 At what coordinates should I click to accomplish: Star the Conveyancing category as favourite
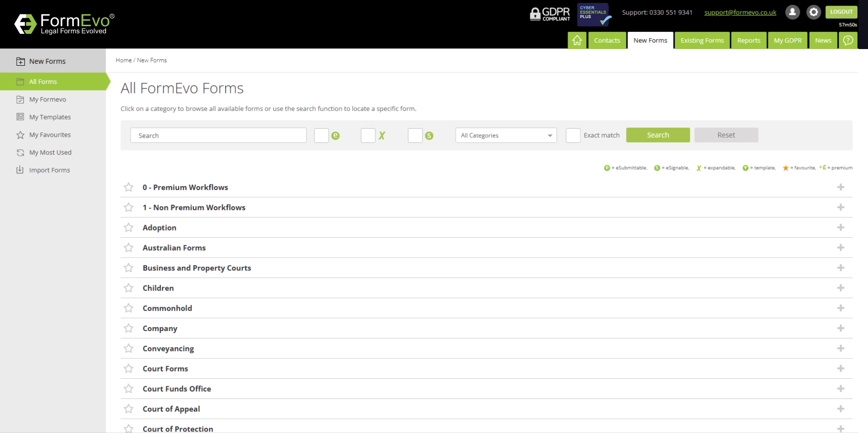click(x=129, y=349)
